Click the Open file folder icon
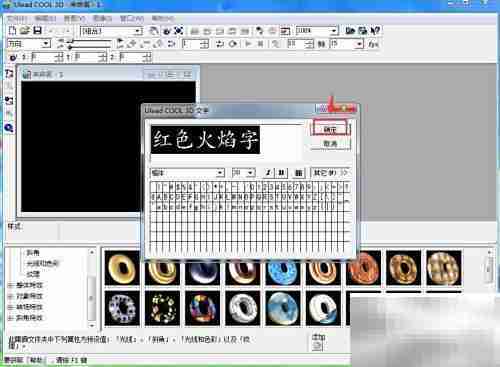The width and height of the screenshot is (500, 367). click(25, 31)
